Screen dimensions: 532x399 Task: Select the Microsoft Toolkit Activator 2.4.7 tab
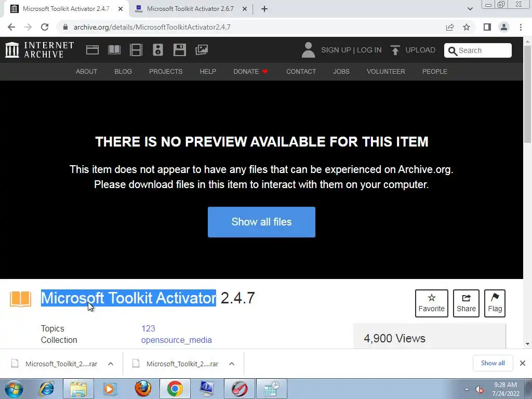[66, 9]
